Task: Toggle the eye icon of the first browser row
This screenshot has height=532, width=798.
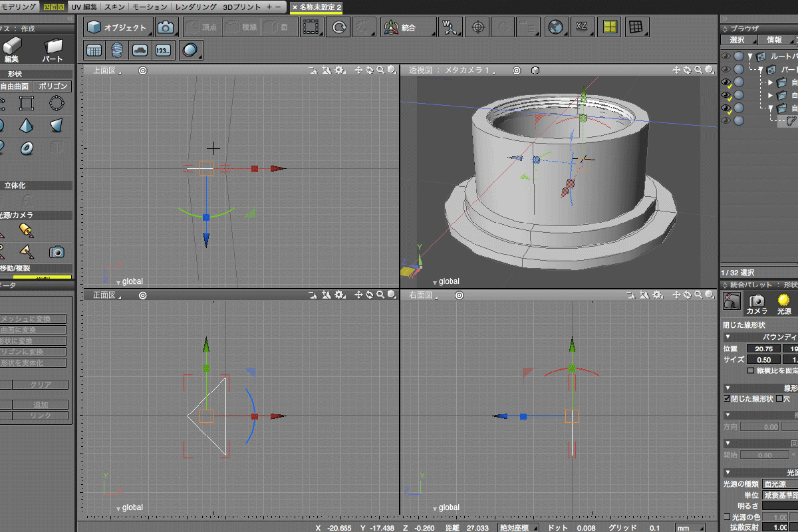Action: 726,57
